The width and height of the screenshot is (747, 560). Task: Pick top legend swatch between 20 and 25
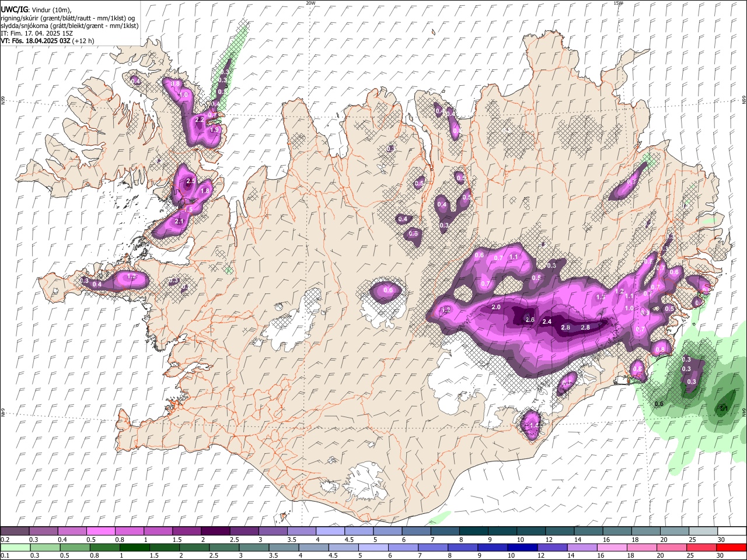(x=673, y=531)
